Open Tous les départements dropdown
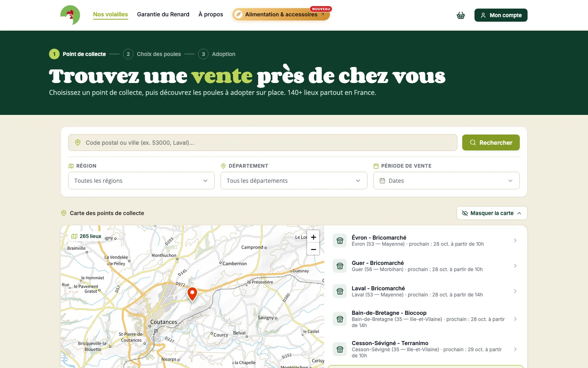The image size is (588, 368). coord(294,181)
